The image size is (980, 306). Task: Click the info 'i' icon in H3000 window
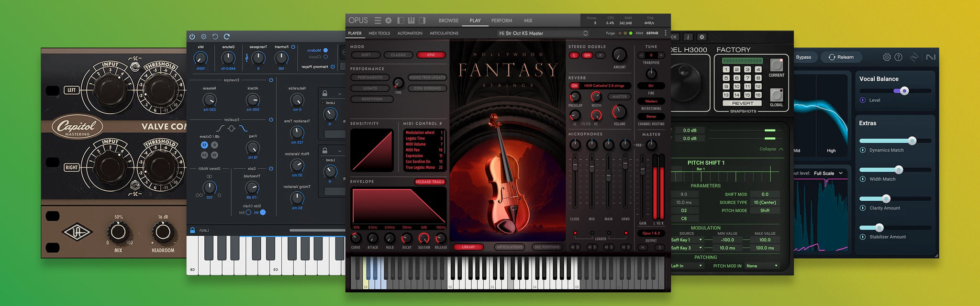tap(688, 37)
